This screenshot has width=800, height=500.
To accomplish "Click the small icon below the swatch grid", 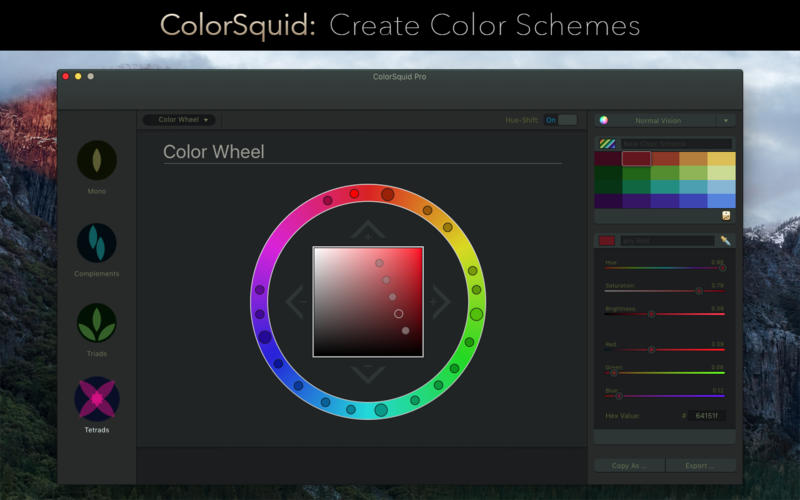I will click(726, 216).
